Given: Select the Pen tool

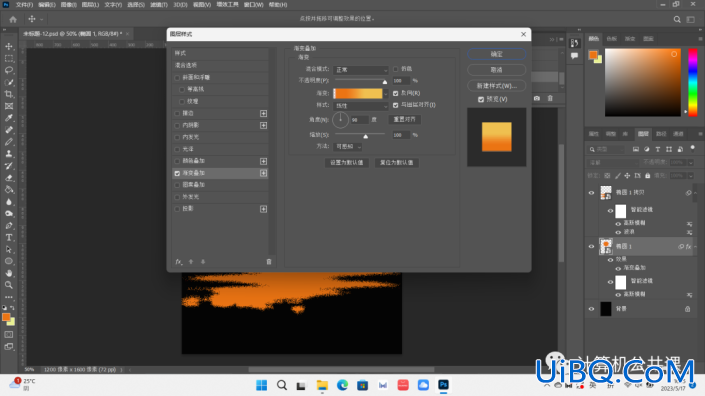Looking at the screenshot, I should pyautogui.click(x=9, y=226).
